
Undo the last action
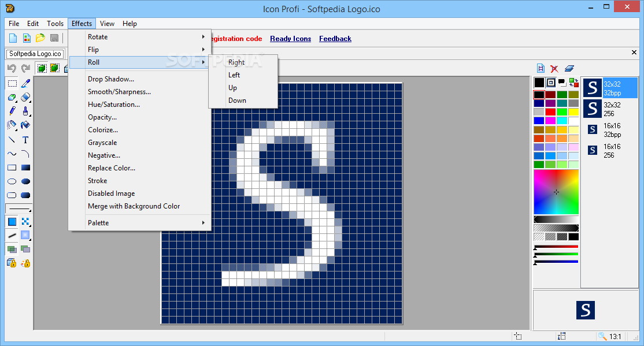(12, 68)
